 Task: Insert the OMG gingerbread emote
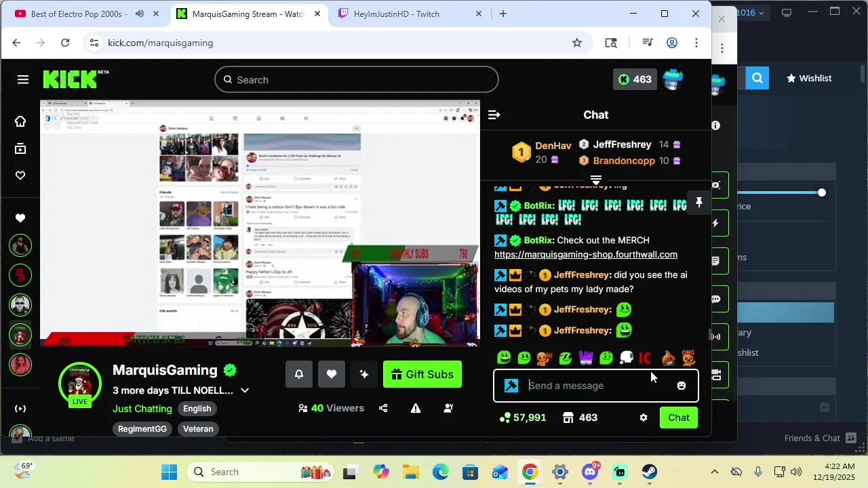688,357
